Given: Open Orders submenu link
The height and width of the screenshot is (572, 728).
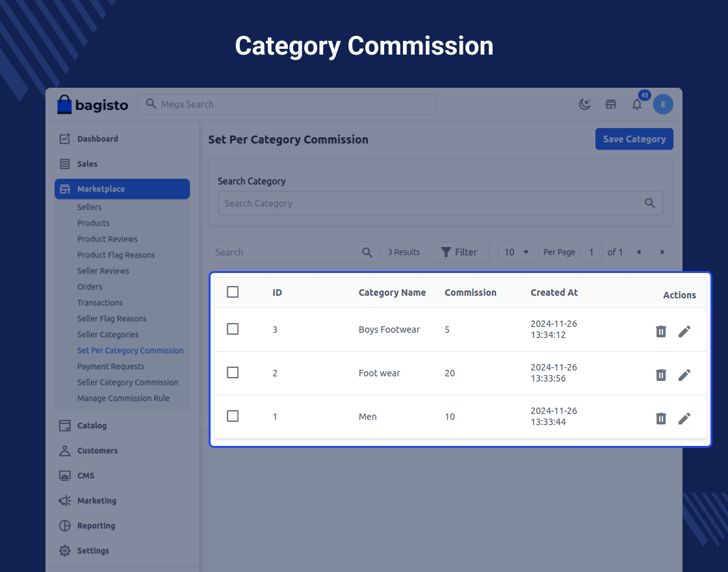Looking at the screenshot, I should coord(90,287).
